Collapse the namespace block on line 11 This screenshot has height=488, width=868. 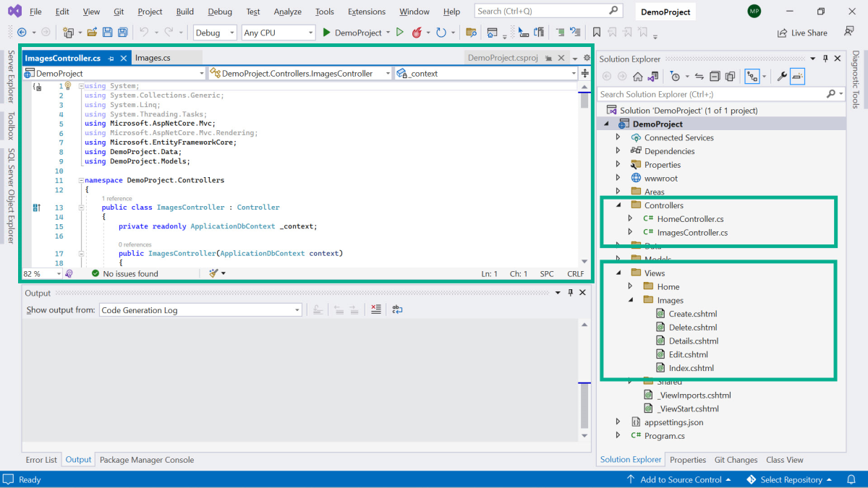[81, 180]
